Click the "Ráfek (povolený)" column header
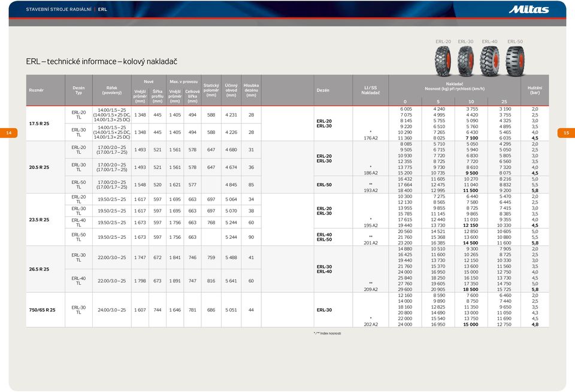The image size is (575, 392). coord(112,90)
